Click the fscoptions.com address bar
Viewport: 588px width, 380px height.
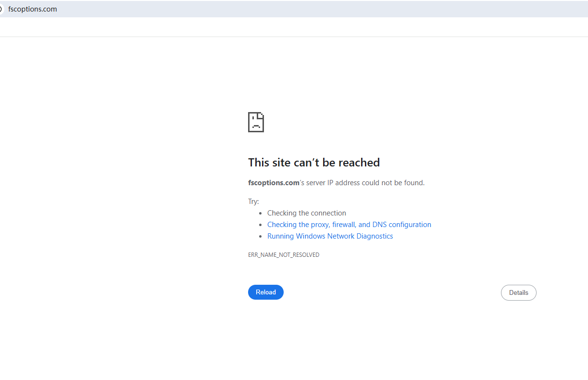click(294, 9)
